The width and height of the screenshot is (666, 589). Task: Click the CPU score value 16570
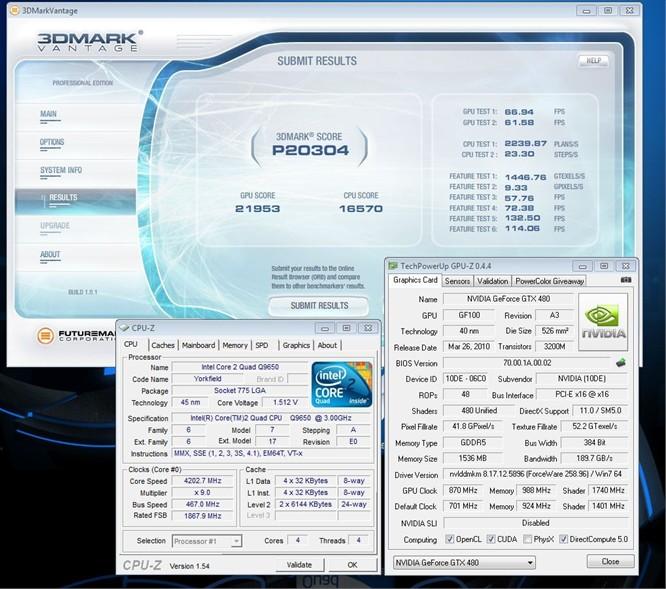[x=361, y=209]
